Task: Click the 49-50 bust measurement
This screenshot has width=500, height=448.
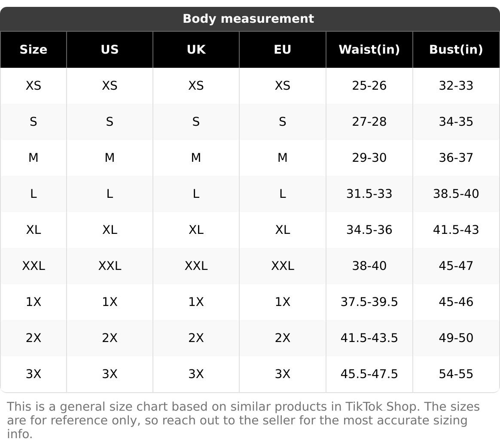Action: pyautogui.click(x=456, y=338)
